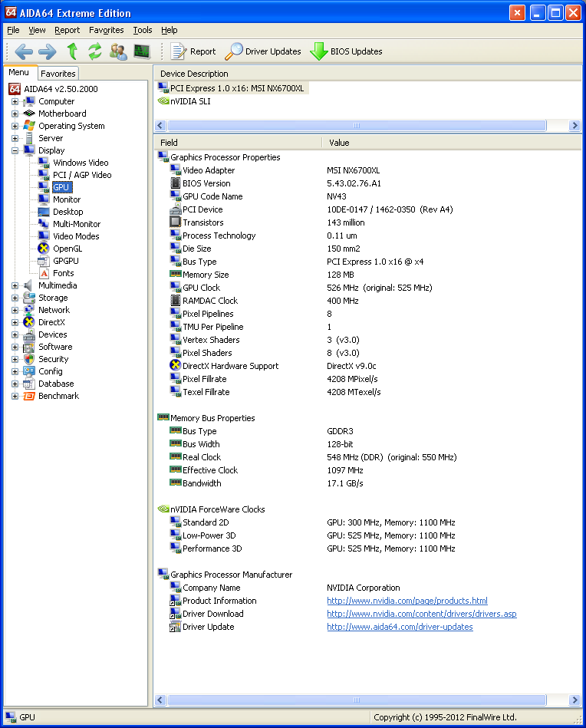Click the Database icon in tree
The image size is (586, 728).
[x=29, y=384]
